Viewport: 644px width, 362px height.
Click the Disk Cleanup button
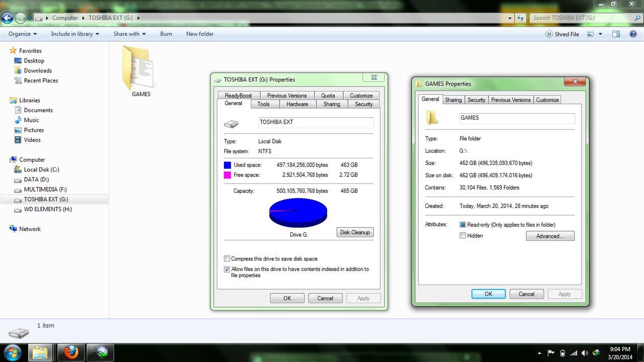355,232
